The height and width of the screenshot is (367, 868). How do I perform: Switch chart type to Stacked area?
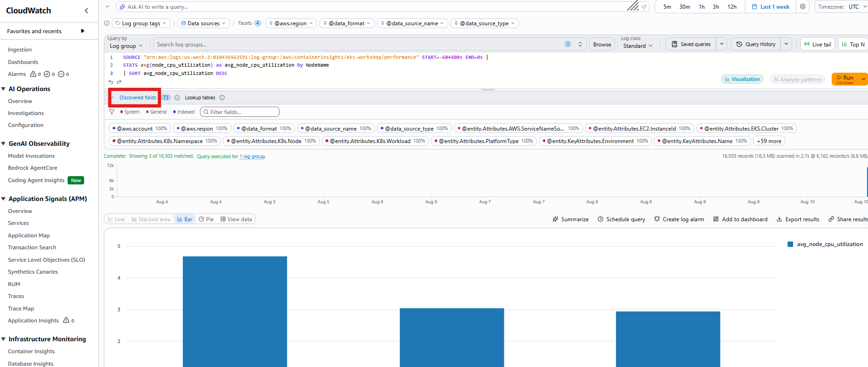point(151,219)
